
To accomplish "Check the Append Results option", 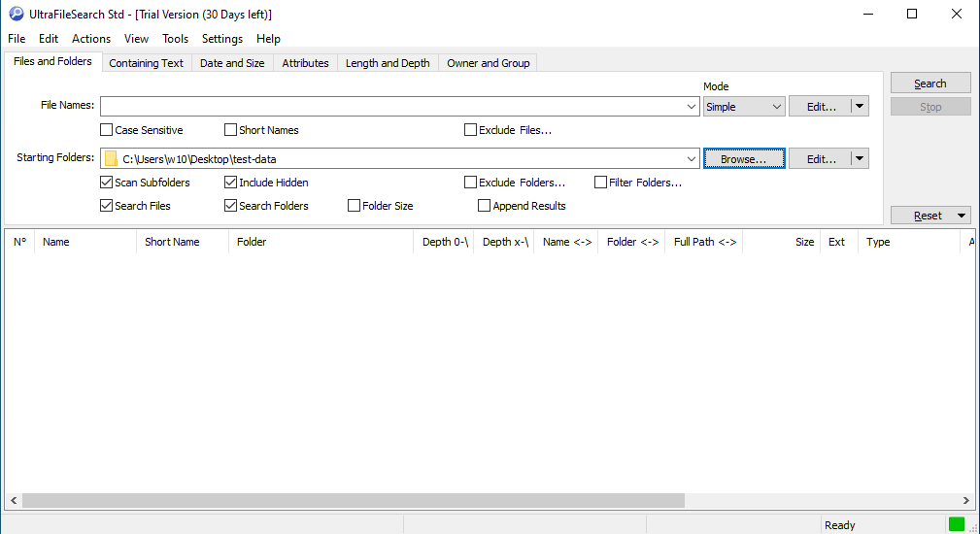I will (x=484, y=206).
